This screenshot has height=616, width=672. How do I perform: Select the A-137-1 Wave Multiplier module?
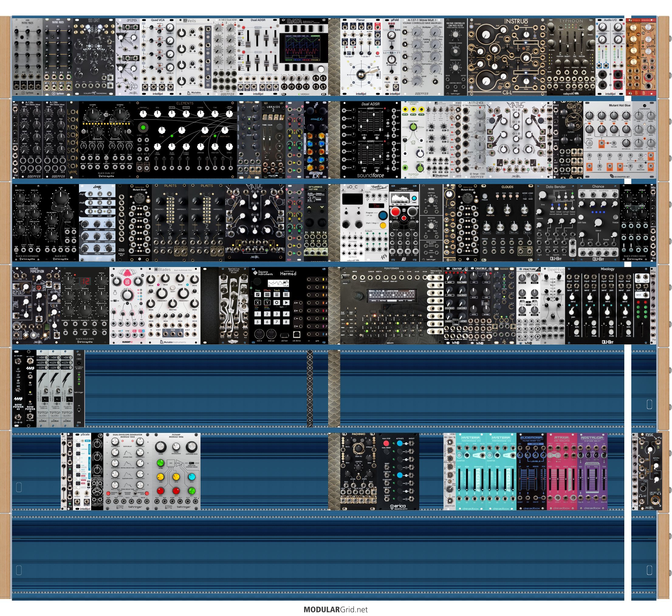coord(422,57)
